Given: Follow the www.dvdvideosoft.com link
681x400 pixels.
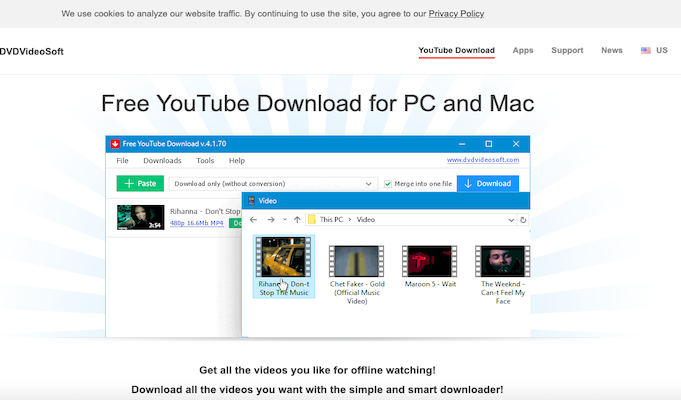Looking at the screenshot, I should tap(483, 160).
